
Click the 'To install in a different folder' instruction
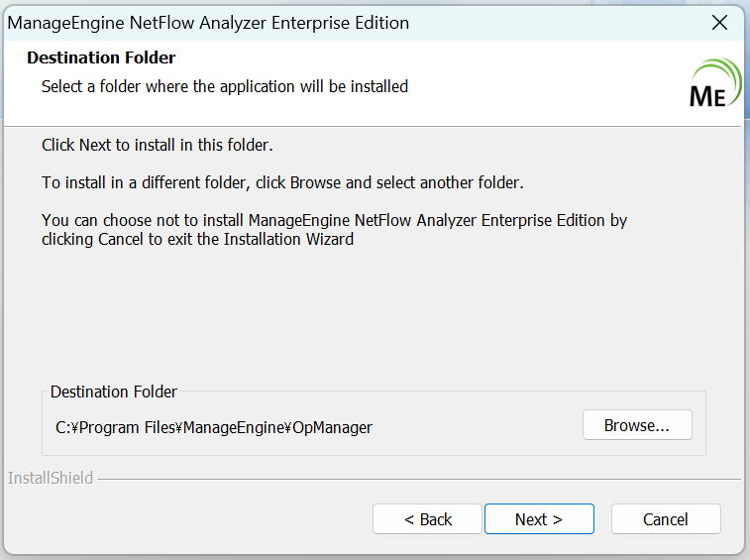point(282,182)
